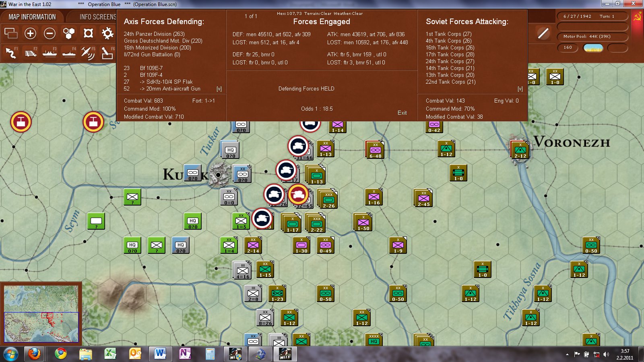Click the three-hexagon grid icon
The height and width of the screenshot is (362, 644).
[x=69, y=33]
